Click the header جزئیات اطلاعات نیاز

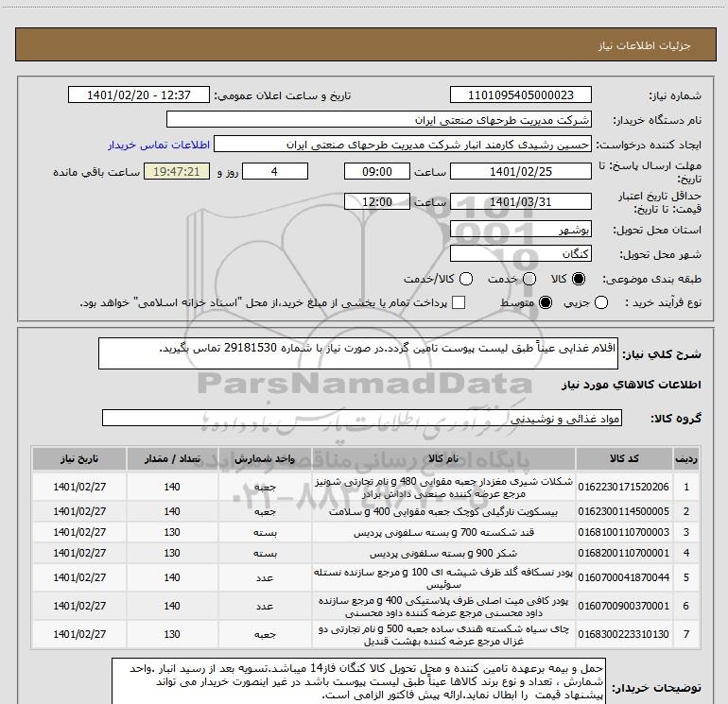(x=644, y=45)
